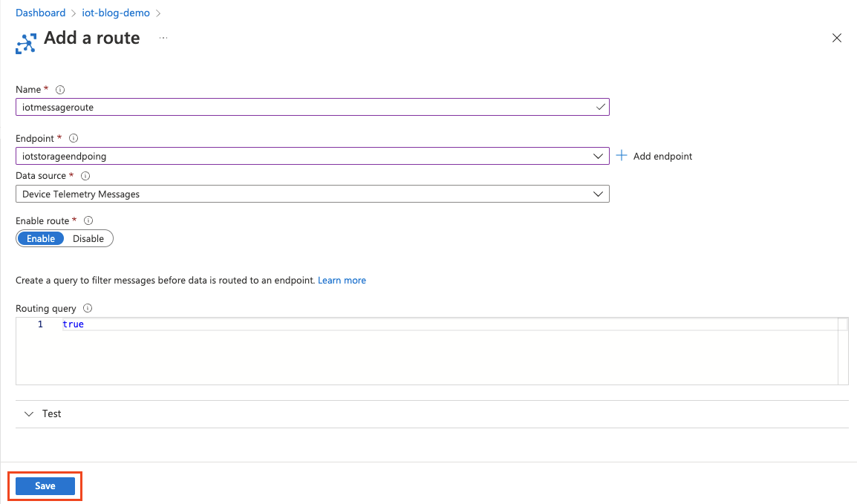The width and height of the screenshot is (857, 504).
Task: Go to Dashboard breadcrumb
Action: (x=41, y=13)
